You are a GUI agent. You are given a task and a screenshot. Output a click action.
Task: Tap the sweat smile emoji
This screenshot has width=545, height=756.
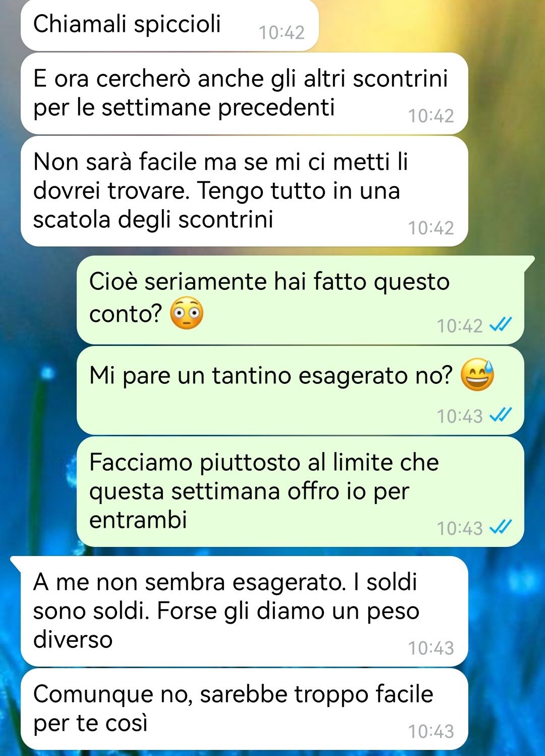477,375
